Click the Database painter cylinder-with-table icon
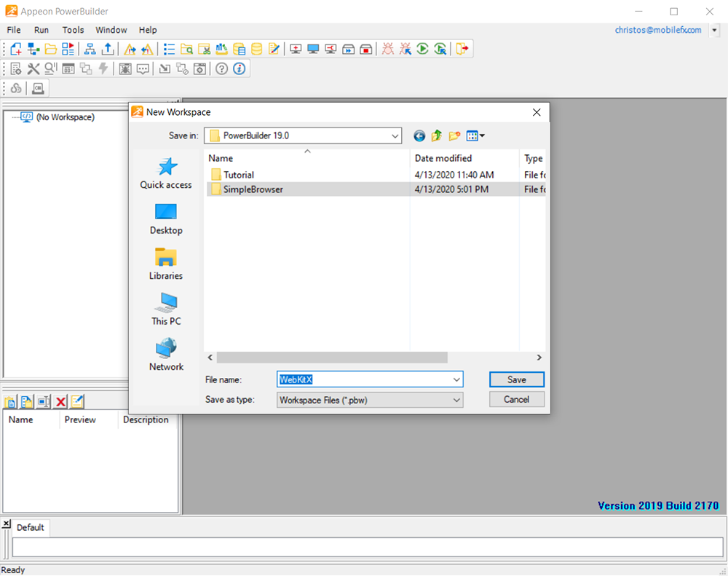728x576 pixels. [x=239, y=49]
